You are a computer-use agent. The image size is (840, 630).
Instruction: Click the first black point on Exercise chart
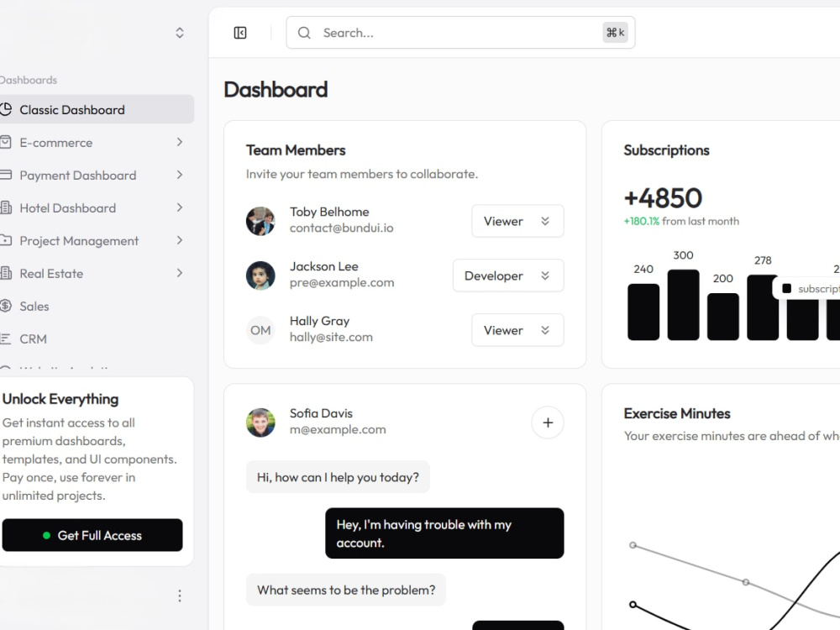pyautogui.click(x=633, y=604)
